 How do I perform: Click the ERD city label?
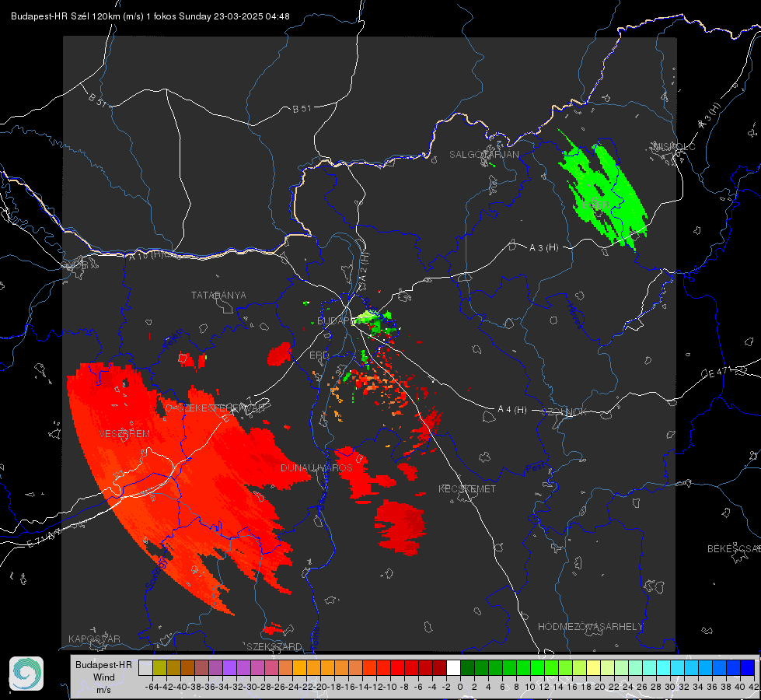coord(319,355)
